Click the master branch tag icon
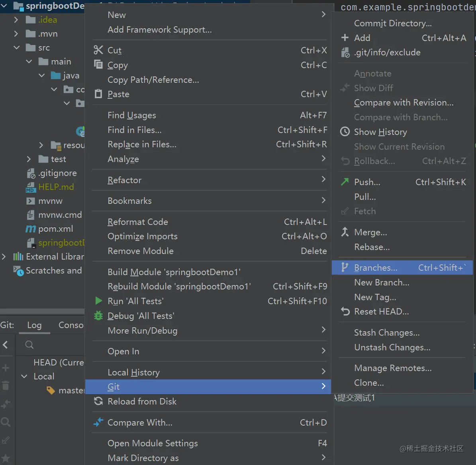 pyautogui.click(x=51, y=391)
